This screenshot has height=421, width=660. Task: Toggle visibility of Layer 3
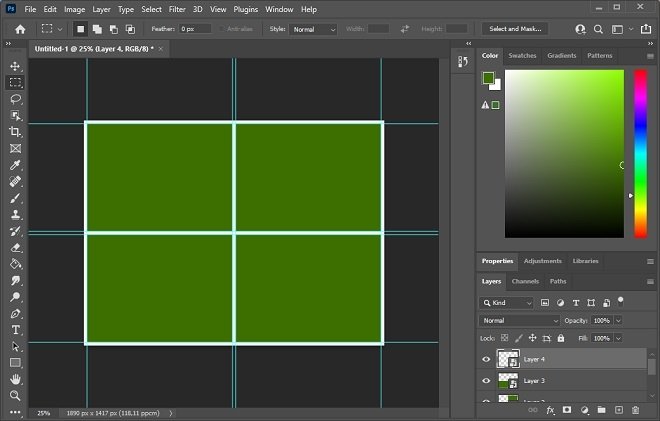(x=486, y=381)
